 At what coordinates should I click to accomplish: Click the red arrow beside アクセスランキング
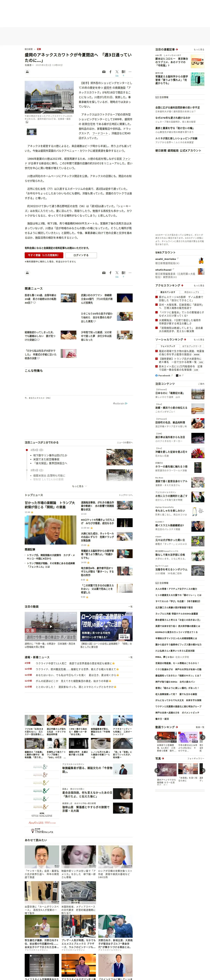182,285
